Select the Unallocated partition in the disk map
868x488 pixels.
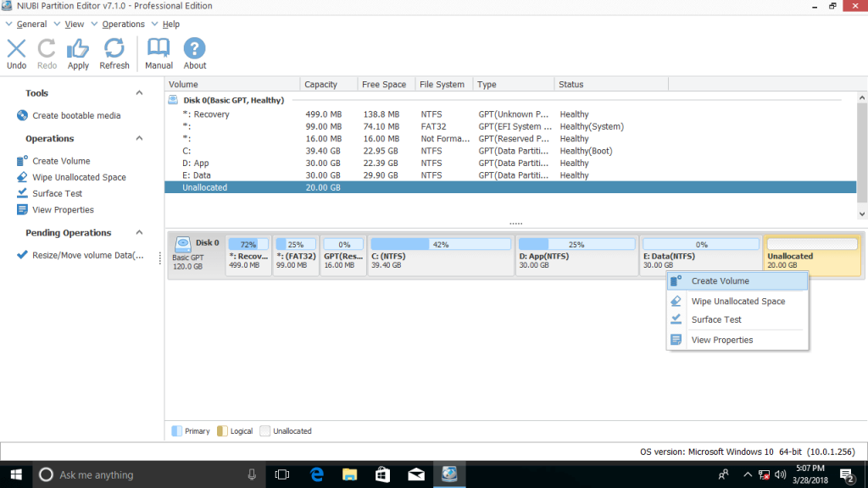point(811,255)
